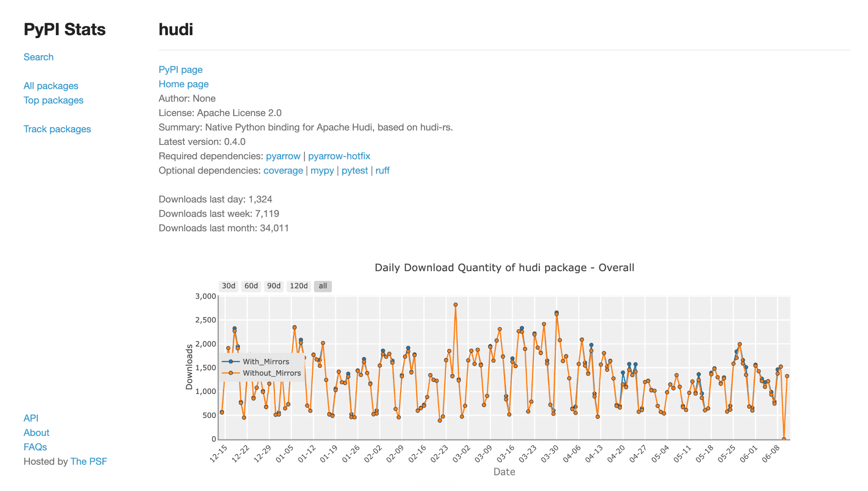Open the ruff package link

click(382, 170)
